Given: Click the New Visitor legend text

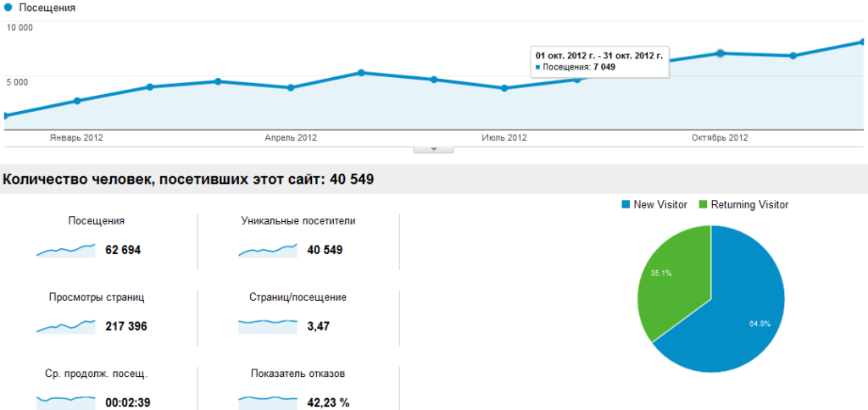Looking at the screenshot, I should click(660, 205).
